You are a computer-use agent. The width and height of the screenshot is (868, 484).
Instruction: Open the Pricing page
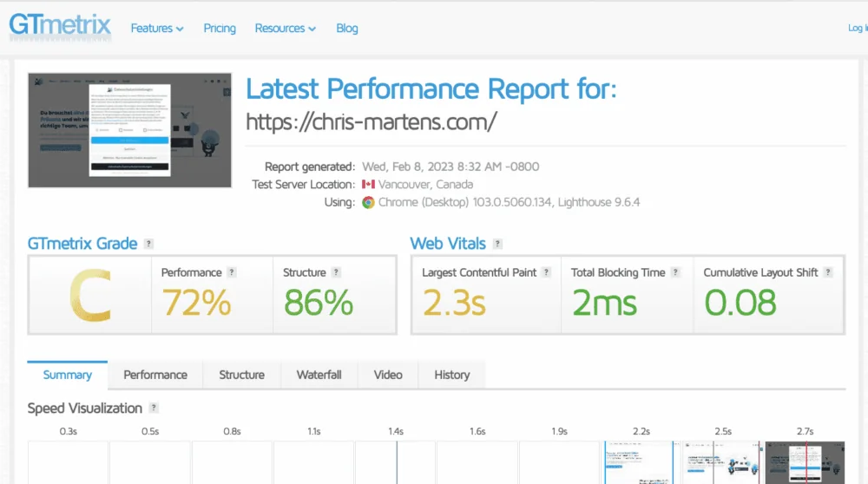click(220, 29)
